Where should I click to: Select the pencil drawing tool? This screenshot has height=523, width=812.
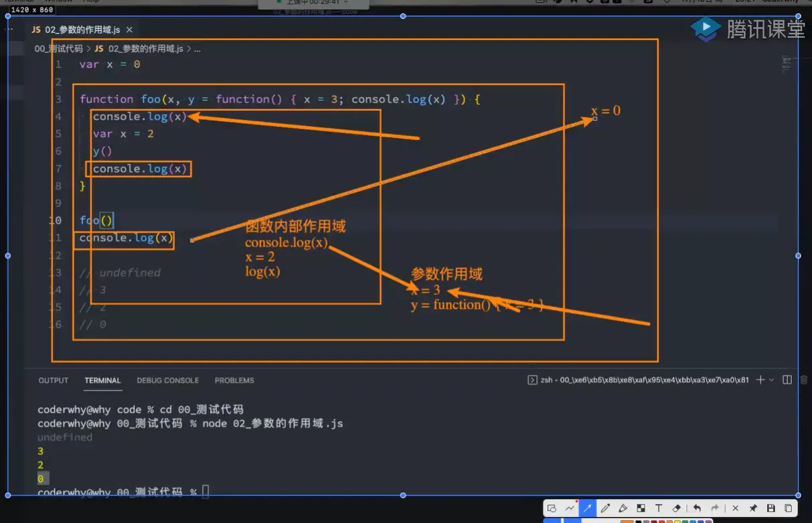[x=606, y=509]
